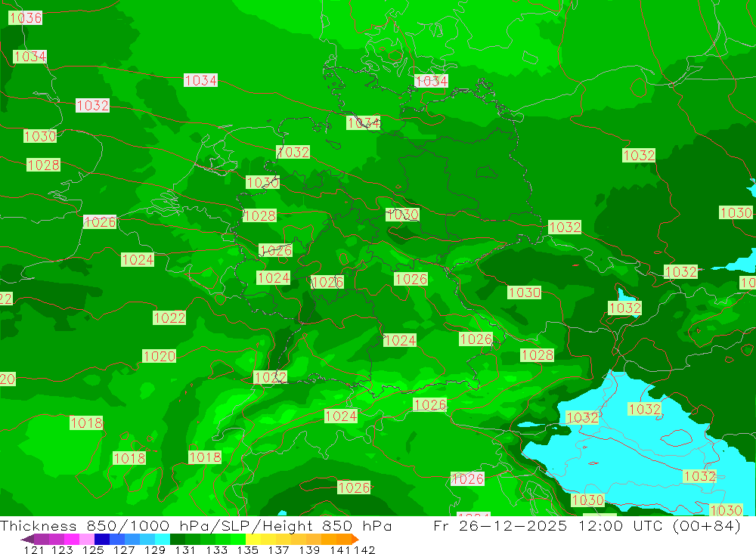The height and width of the screenshot is (554, 756).
Task: Click the 133 legend value
Action: tap(216, 549)
